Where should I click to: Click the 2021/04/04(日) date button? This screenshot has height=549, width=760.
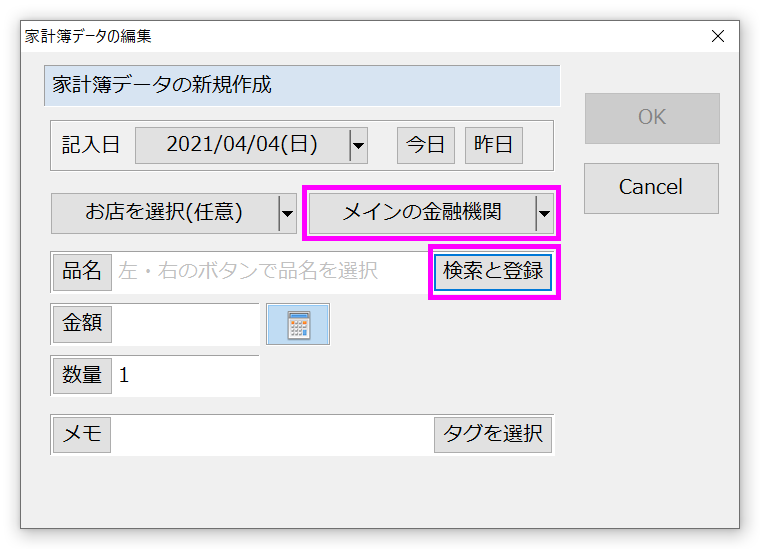point(242,145)
